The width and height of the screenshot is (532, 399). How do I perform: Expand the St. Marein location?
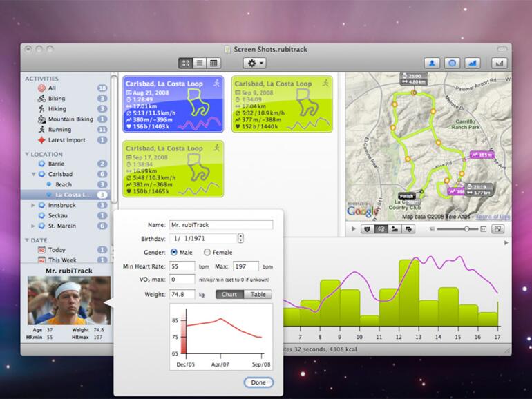[x=33, y=226]
